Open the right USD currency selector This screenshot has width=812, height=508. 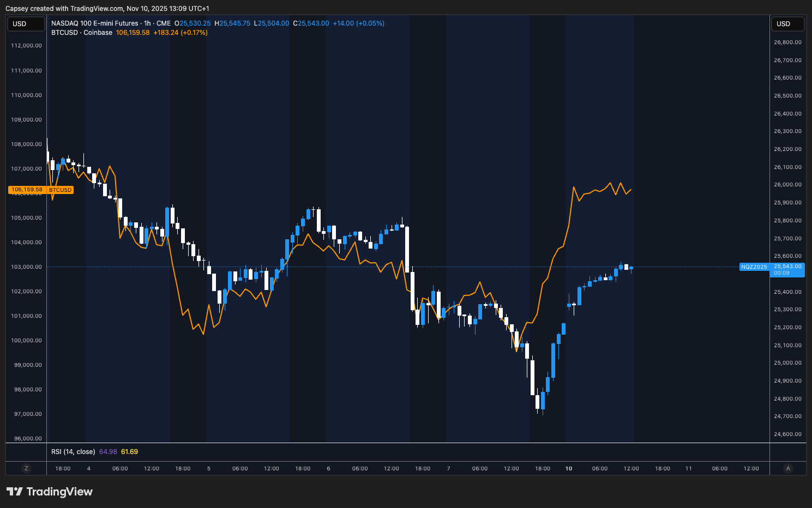[787, 23]
